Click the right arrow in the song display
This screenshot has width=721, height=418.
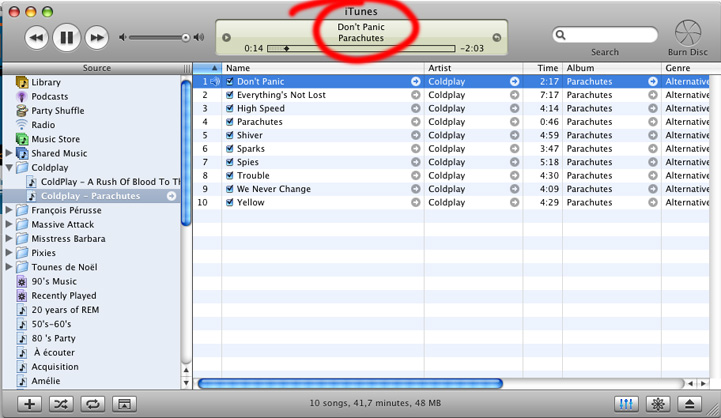pyautogui.click(x=497, y=38)
